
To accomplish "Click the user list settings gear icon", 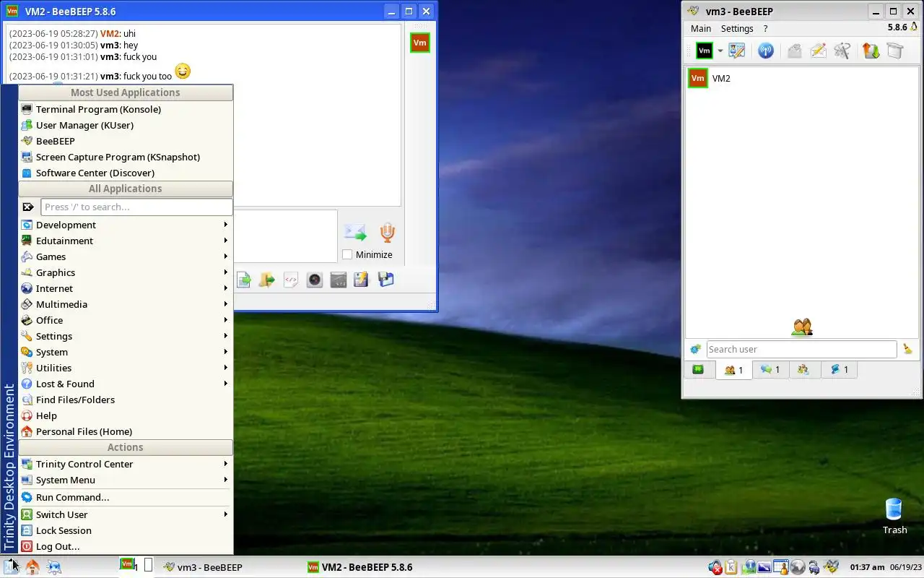I will 695,349.
